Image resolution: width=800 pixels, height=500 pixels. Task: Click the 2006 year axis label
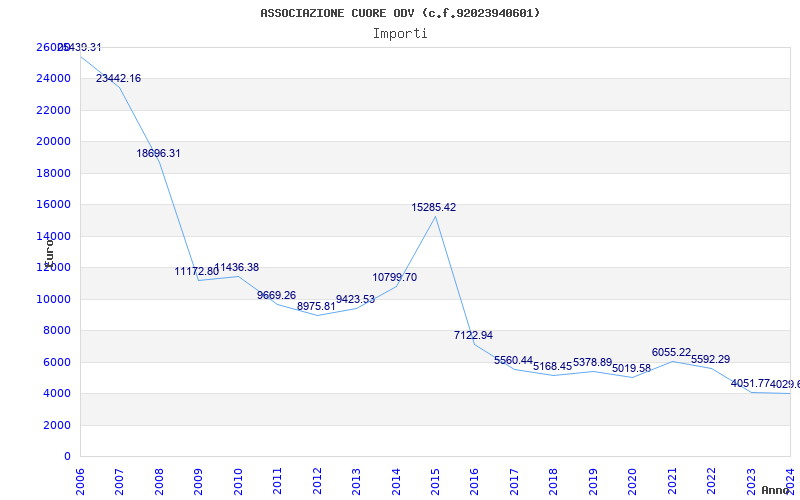point(81,482)
